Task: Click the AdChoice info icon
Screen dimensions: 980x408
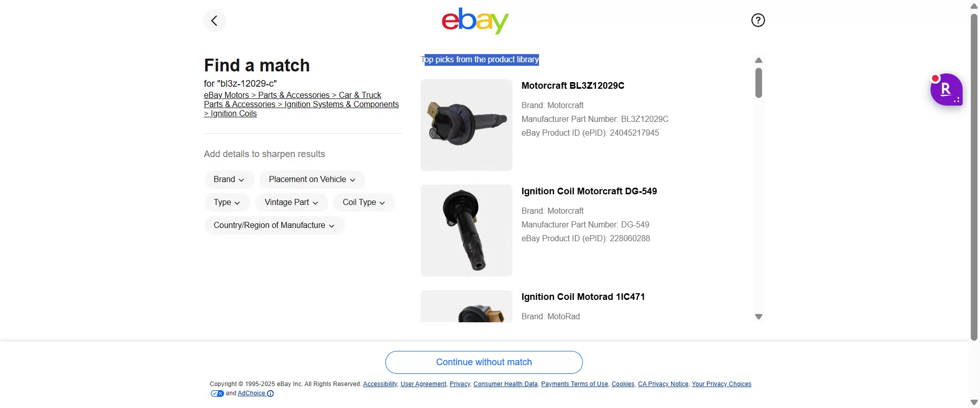Action: (x=271, y=394)
